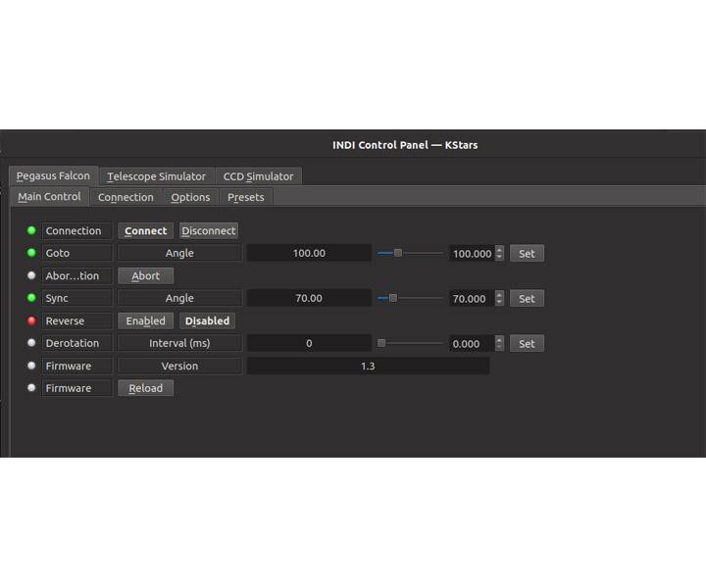Click the Goto angle slider
Viewport: 706px width, 588px height.
pyautogui.click(x=410, y=253)
